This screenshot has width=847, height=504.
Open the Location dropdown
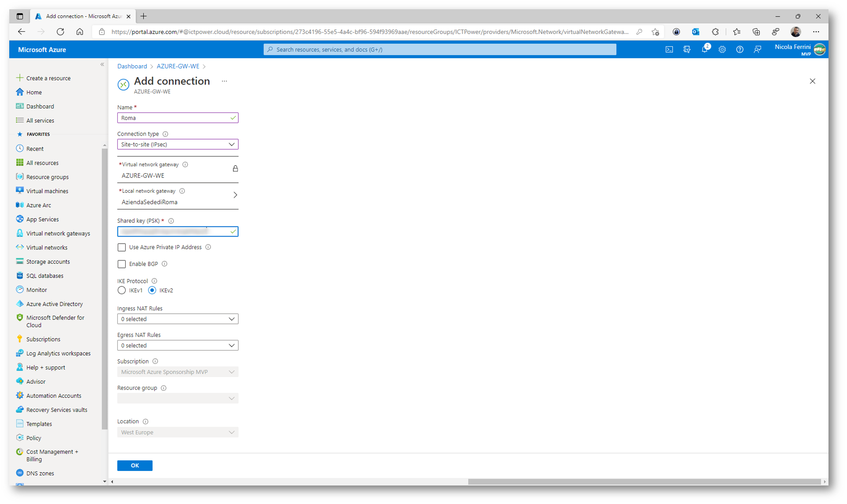coord(178,432)
